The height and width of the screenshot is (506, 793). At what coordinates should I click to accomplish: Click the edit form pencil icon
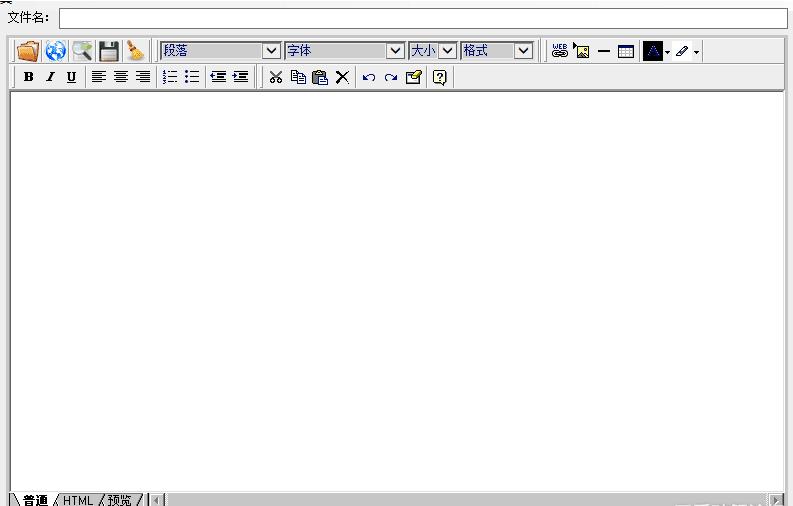[x=413, y=77]
